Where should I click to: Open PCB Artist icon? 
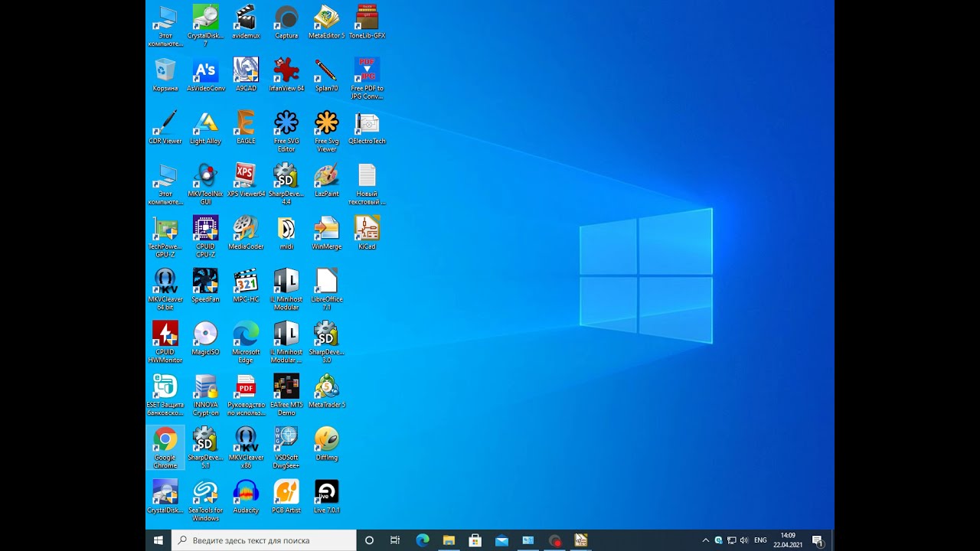286,497
